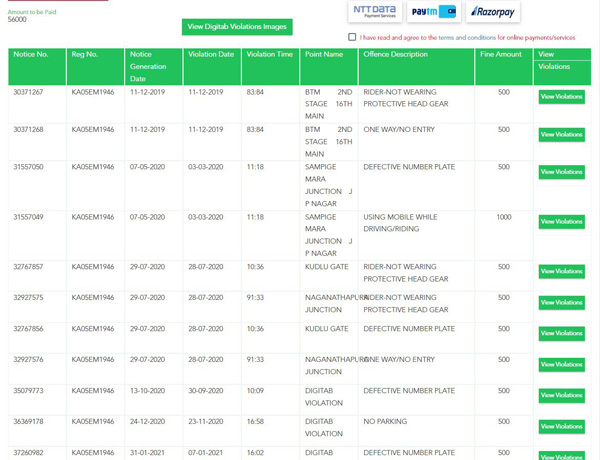View violations for notice 32767857

click(561, 271)
